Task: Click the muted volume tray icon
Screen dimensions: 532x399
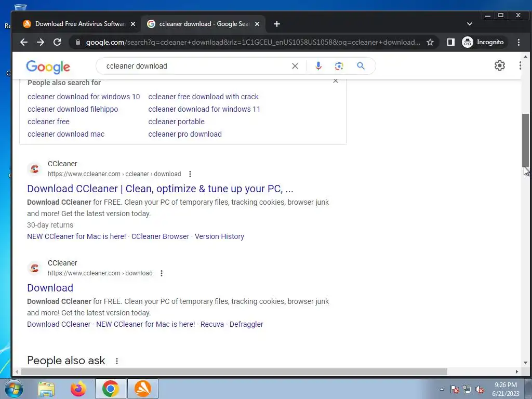Action: (480, 389)
